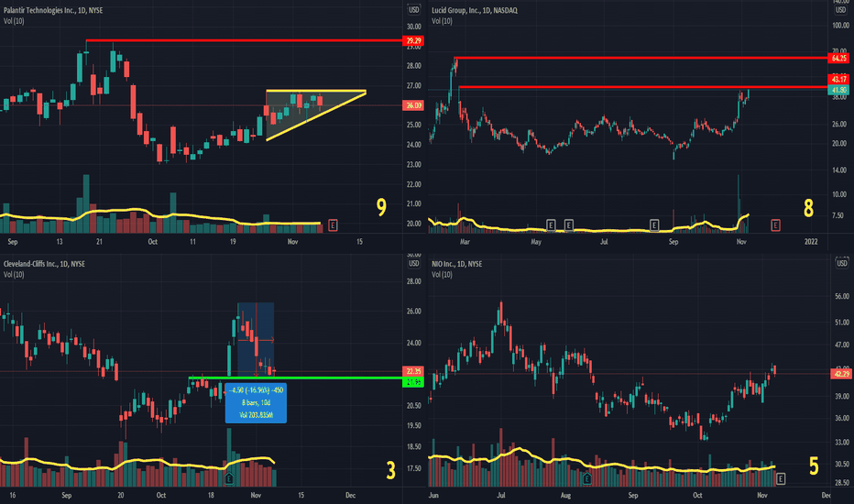Select the upper red horizontal line on the Lucid chart
Screen dimensions: 854x504
click(640, 58)
